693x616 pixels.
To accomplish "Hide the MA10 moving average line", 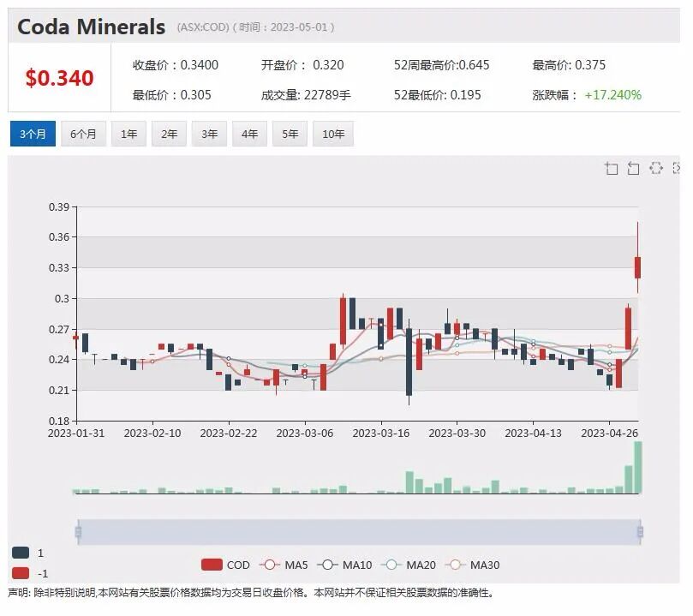I will 344,565.
